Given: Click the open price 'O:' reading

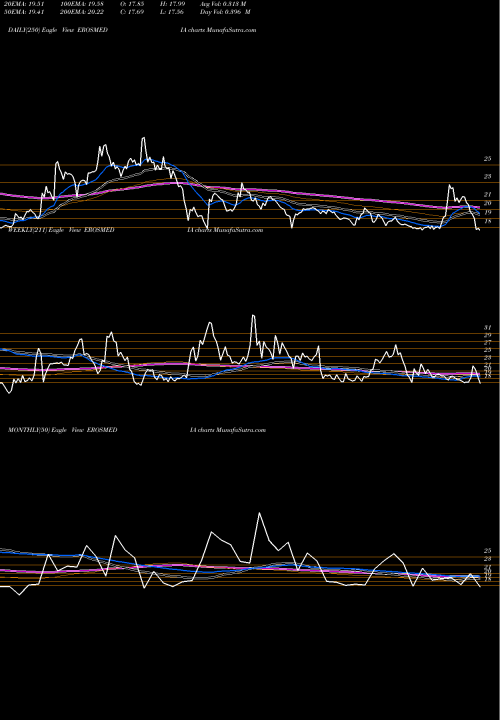Looking at the screenshot, I should click(x=132, y=4).
